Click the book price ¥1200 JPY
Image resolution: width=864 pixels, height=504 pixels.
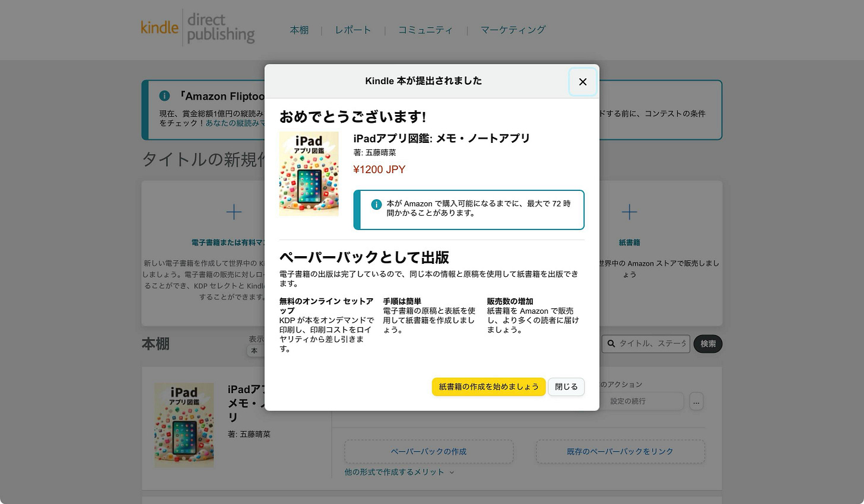[379, 170]
